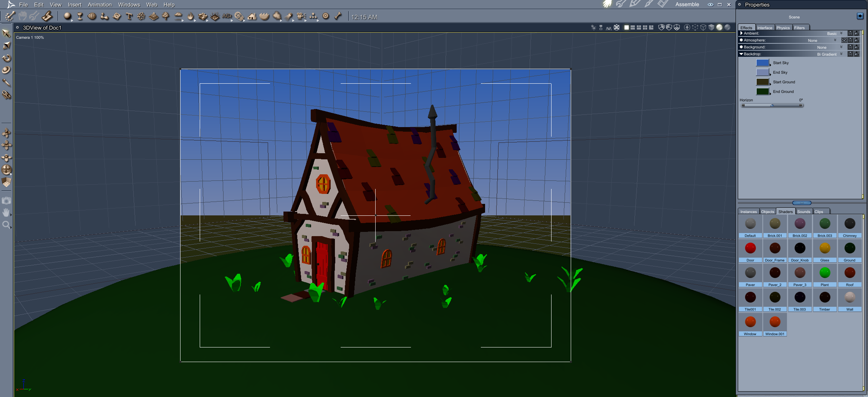
Task: Insert a tree/plant object
Action: (x=166, y=16)
